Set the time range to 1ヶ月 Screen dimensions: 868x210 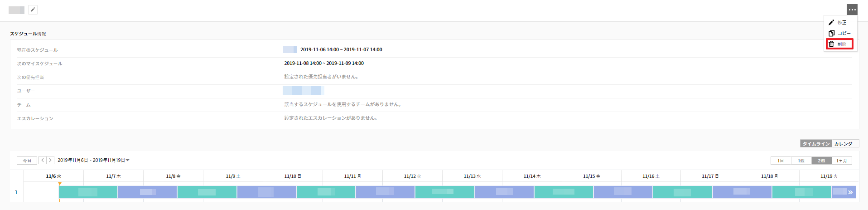(x=842, y=161)
